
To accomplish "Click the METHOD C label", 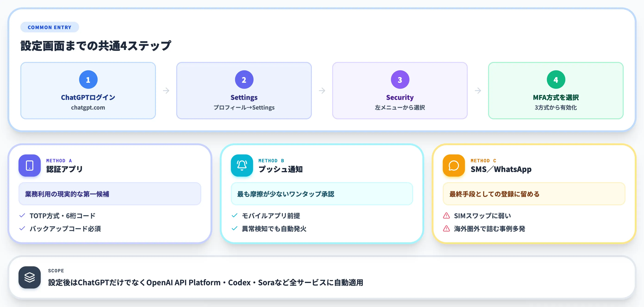I will (x=483, y=161).
